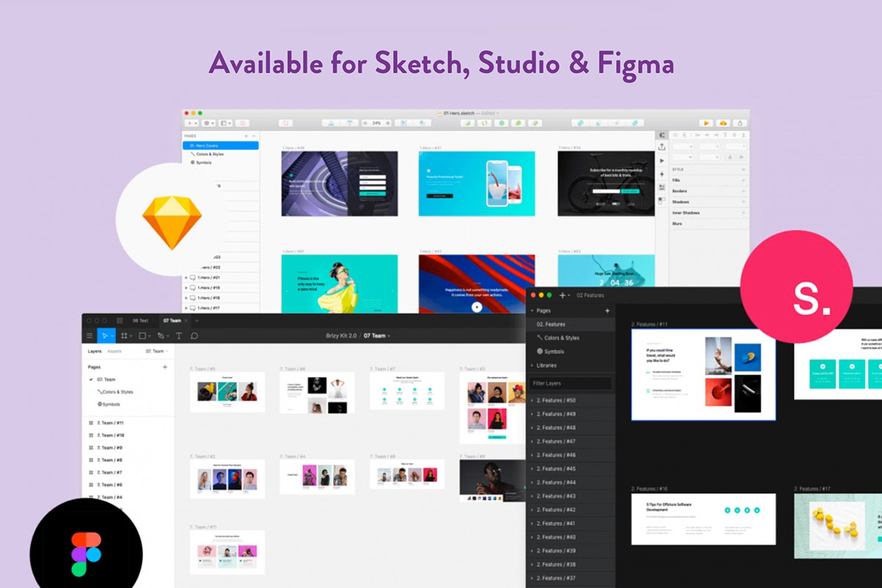Open Figma's hamburger main menu
Image resolution: width=882 pixels, height=588 pixels.
90,336
